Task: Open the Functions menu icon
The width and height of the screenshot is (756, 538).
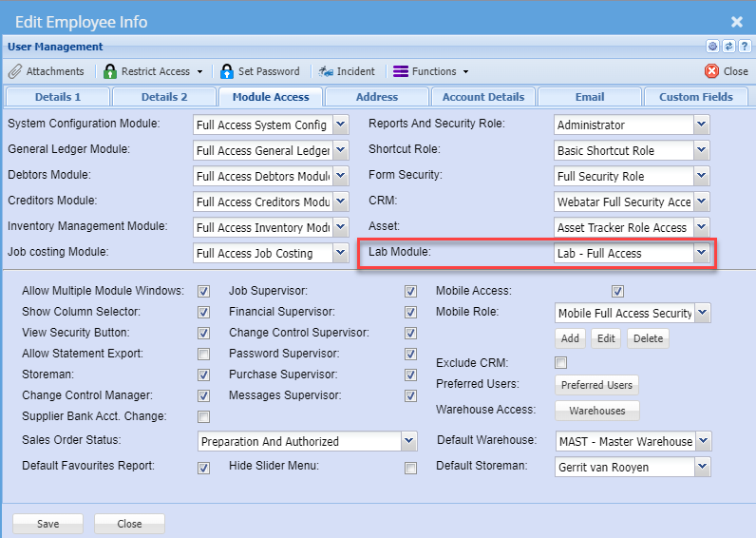Action: (x=401, y=71)
